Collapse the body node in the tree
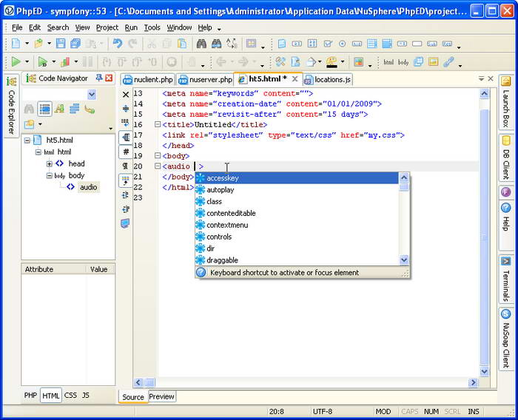518x420 pixels. tap(50, 176)
